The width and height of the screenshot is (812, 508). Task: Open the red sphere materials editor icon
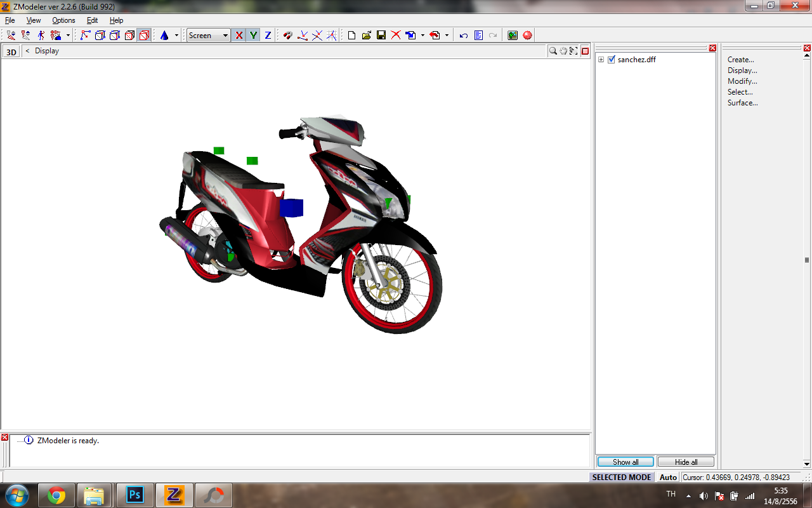(527, 36)
